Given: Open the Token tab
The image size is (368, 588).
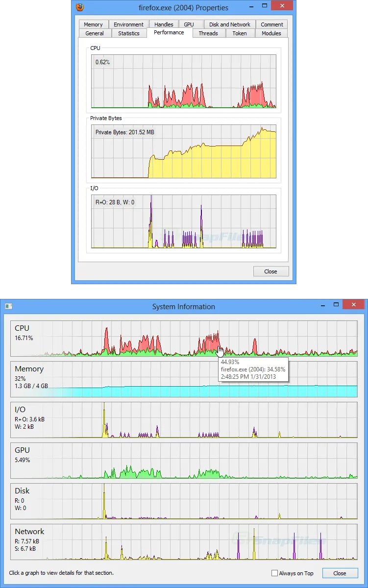Looking at the screenshot, I should point(240,33).
